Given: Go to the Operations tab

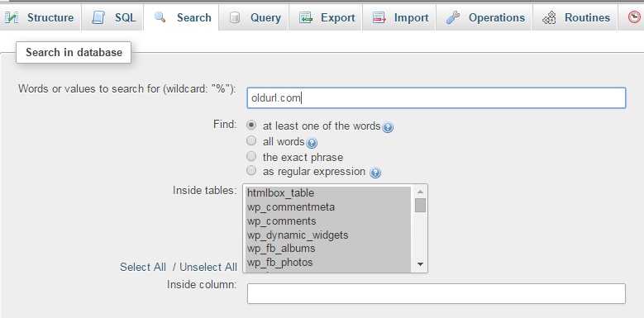Looking at the screenshot, I should [x=484, y=17].
